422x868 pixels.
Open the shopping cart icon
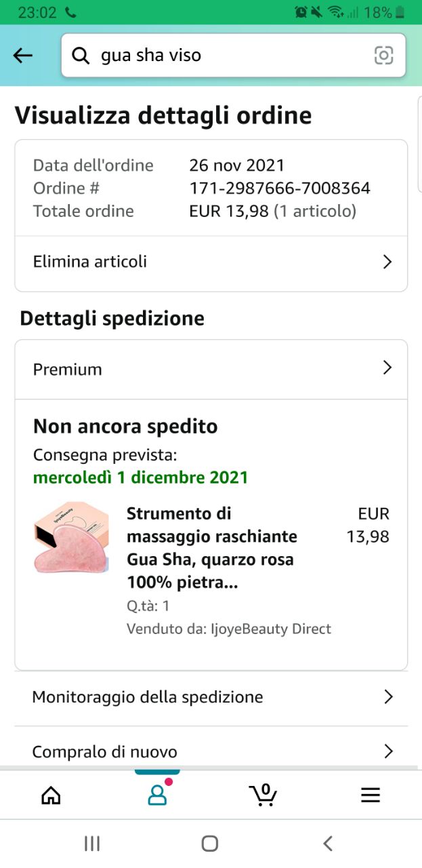point(263,794)
